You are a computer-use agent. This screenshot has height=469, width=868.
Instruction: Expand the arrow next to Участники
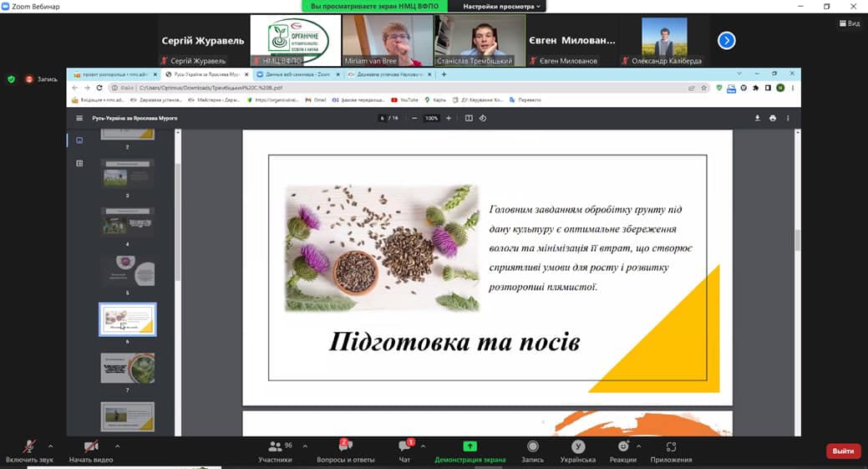click(x=305, y=446)
